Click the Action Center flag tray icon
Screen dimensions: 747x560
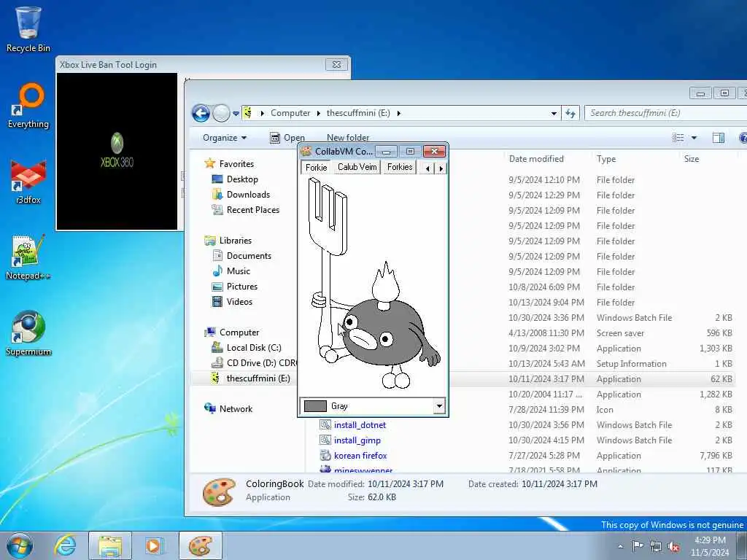[x=638, y=545]
